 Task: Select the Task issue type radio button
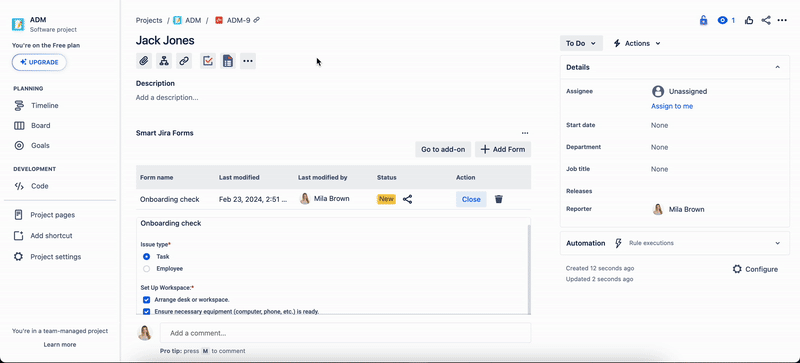coord(146,257)
